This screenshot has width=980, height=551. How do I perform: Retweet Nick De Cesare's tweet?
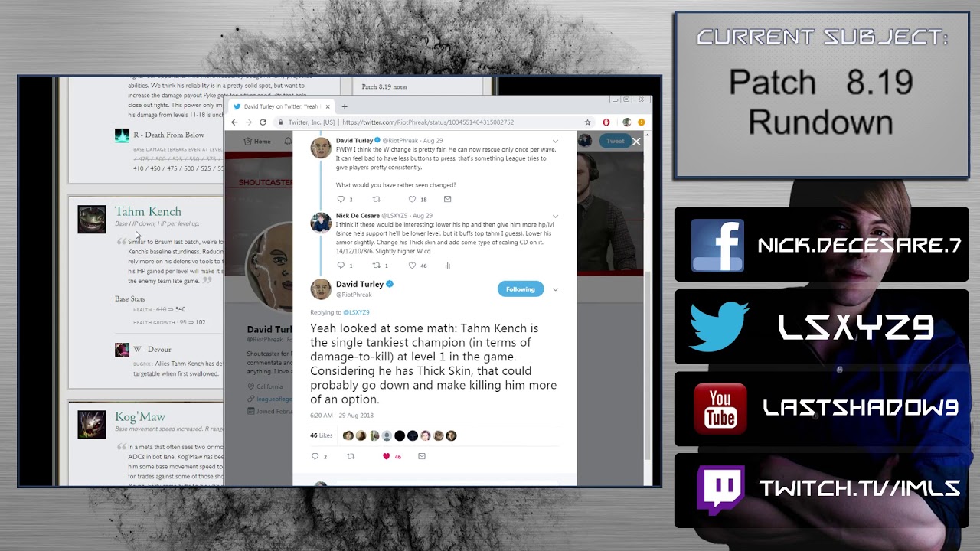click(376, 266)
